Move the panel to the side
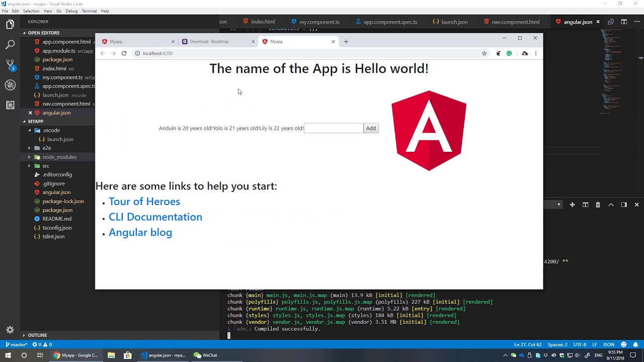The width and height of the screenshot is (644, 362). [624, 205]
